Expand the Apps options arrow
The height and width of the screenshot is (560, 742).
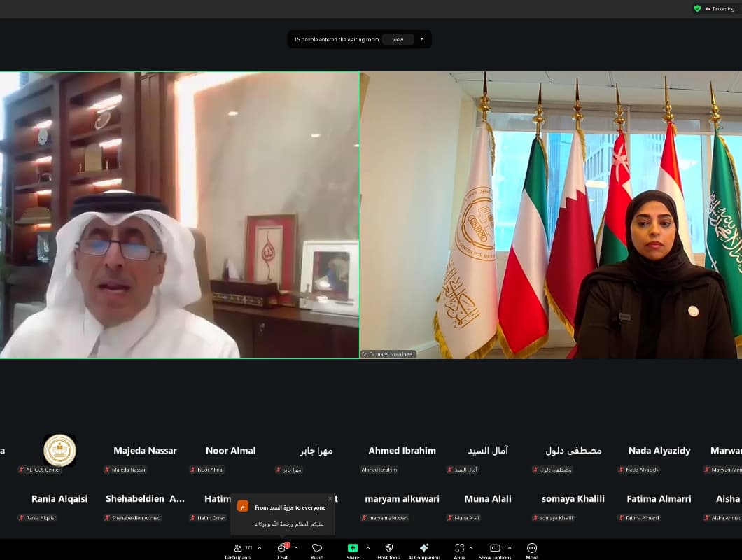point(471,548)
